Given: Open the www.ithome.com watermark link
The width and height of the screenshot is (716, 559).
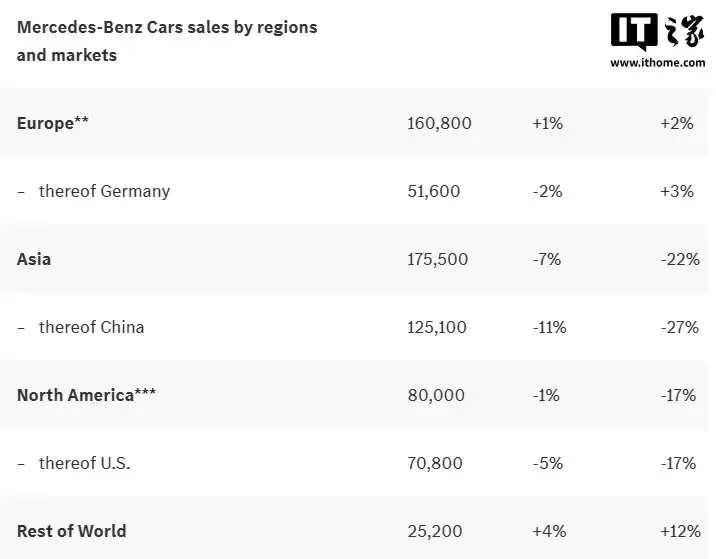Looking at the screenshot, I should pos(660,62).
